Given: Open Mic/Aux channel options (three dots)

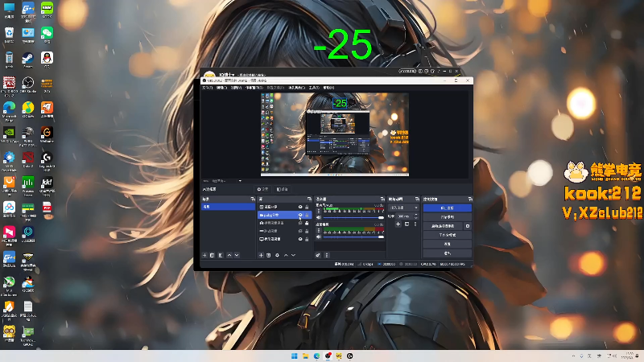Looking at the screenshot, I should [319, 211].
